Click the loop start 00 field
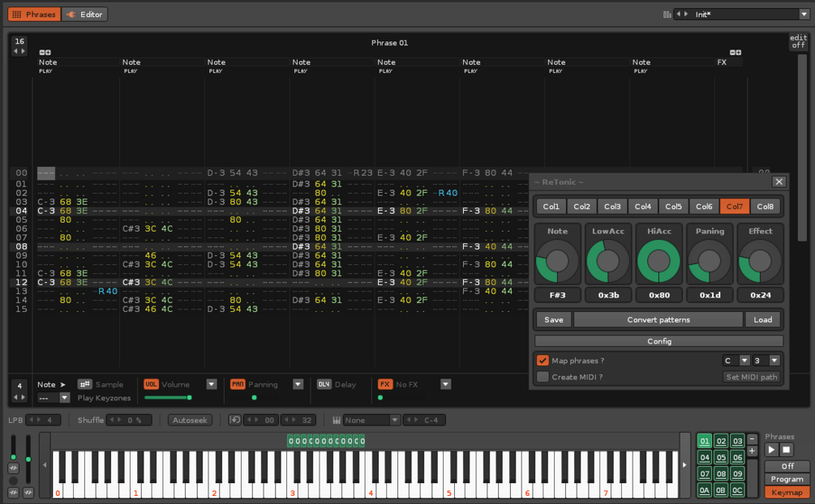The height and width of the screenshot is (504, 815). [x=261, y=421]
